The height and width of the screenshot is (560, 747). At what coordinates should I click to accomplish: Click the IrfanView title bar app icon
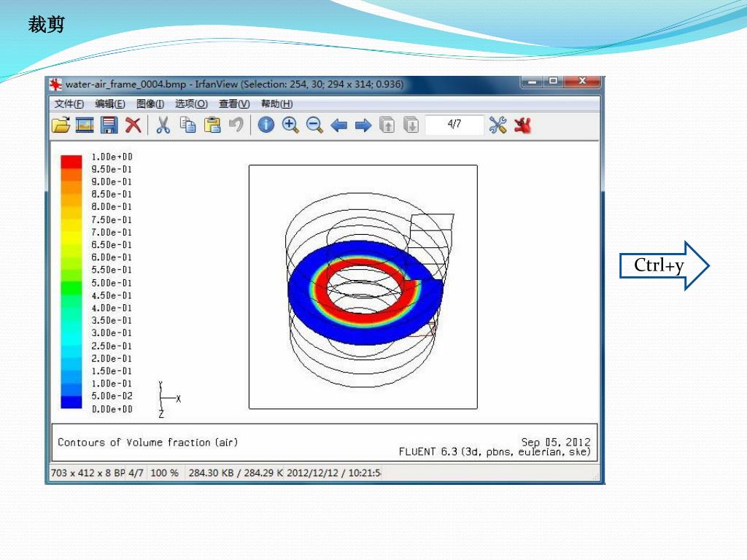click(55, 85)
